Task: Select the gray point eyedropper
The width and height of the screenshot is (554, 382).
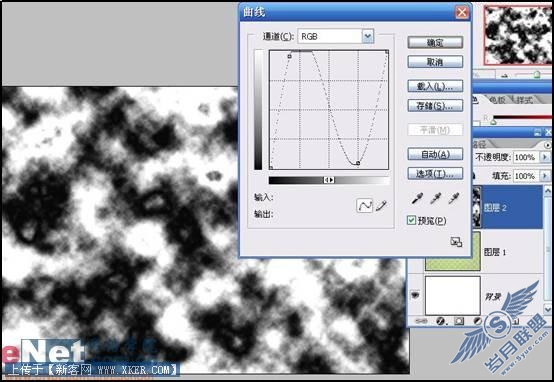Action: 435,199
